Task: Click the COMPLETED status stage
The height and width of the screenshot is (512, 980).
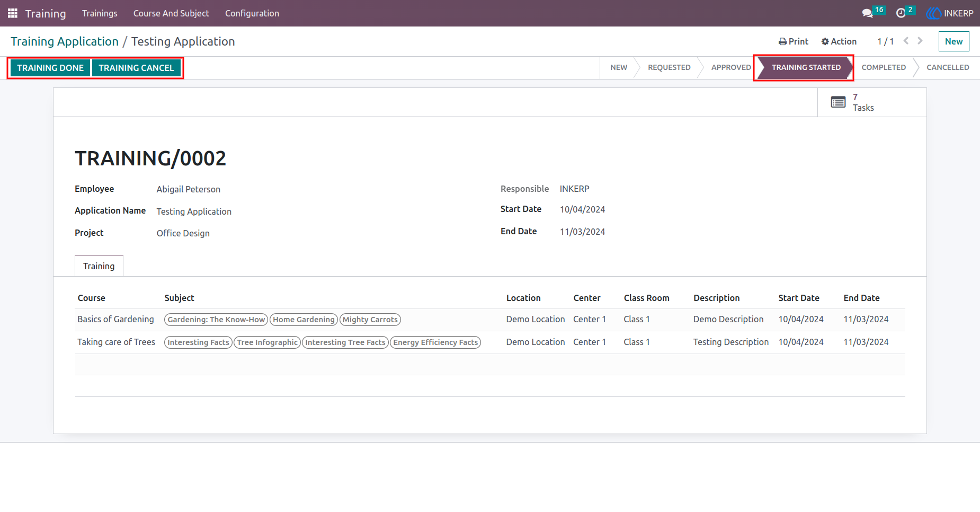Action: (x=884, y=67)
